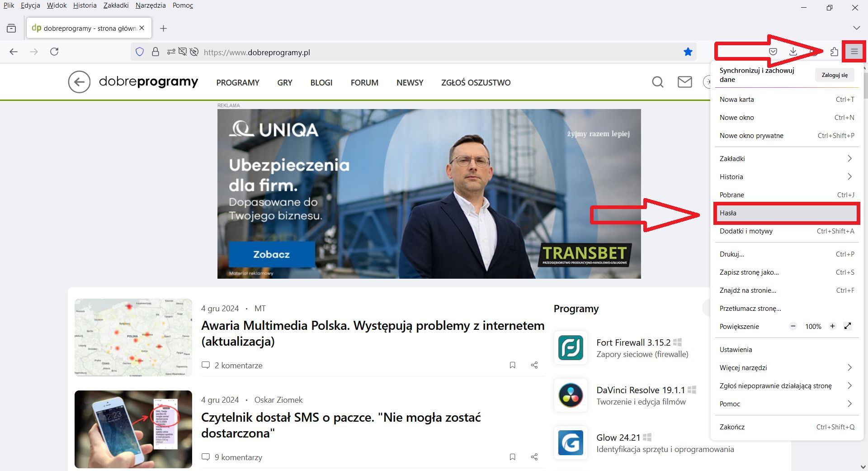This screenshot has height=471, width=868.
Task: Open the Awaria Multimedia Polska article
Action: pos(373,333)
